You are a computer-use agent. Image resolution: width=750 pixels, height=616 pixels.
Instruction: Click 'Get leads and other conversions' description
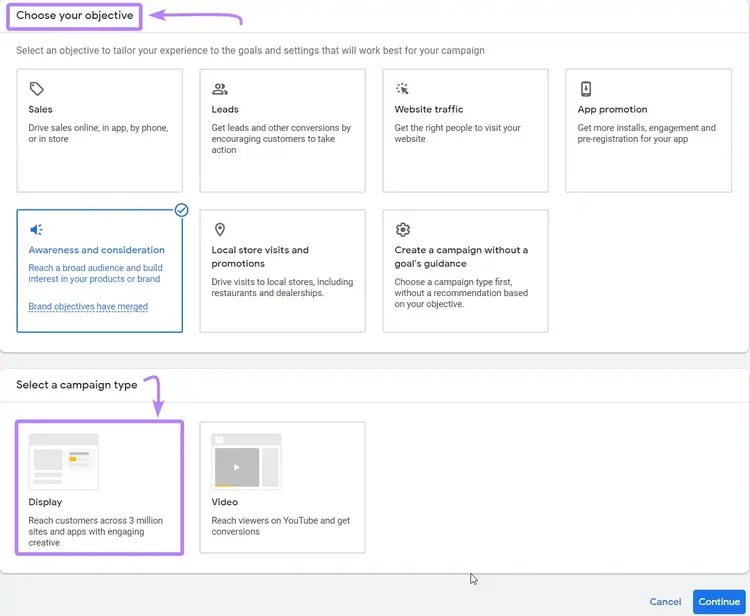point(281,139)
